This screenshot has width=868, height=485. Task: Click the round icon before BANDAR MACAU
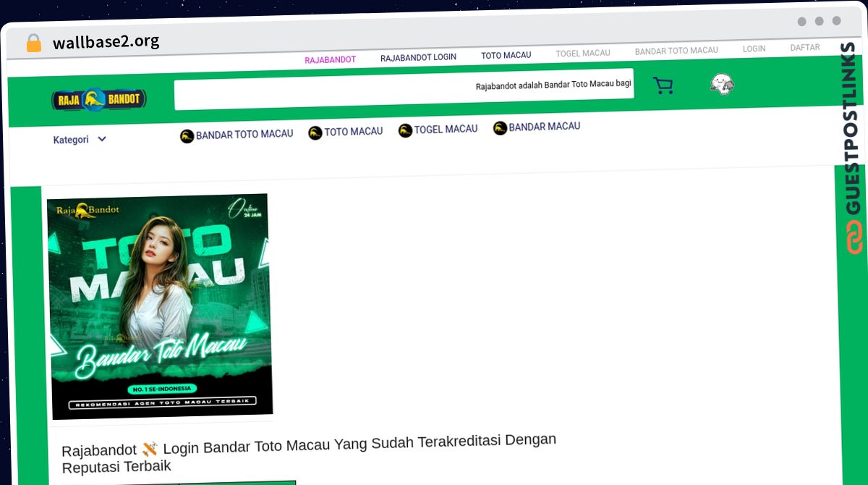500,128
